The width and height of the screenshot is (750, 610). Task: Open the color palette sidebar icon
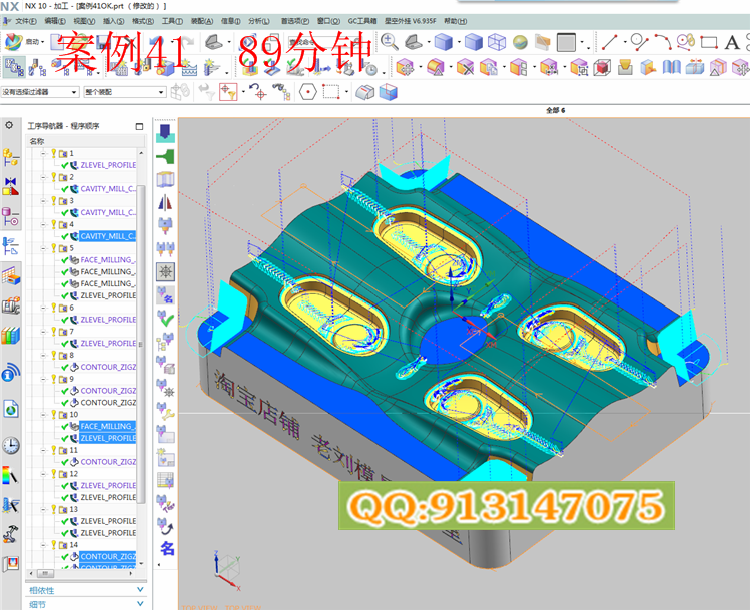[x=11, y=476]
